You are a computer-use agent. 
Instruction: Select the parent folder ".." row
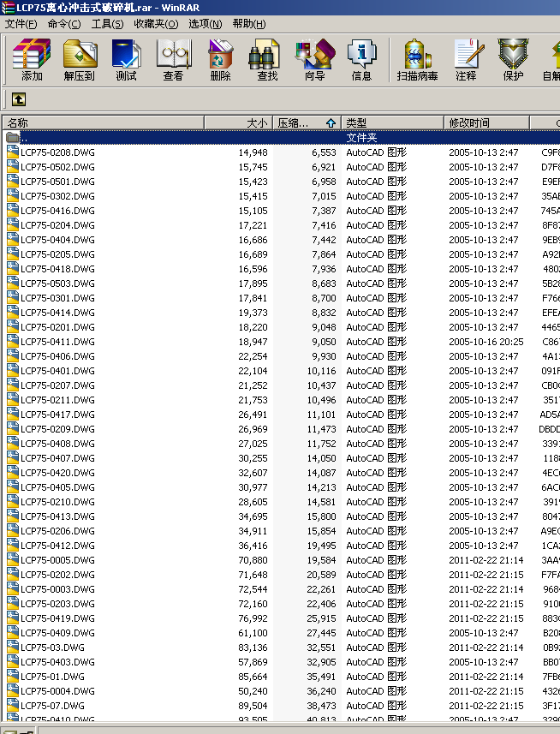point(281,138)
